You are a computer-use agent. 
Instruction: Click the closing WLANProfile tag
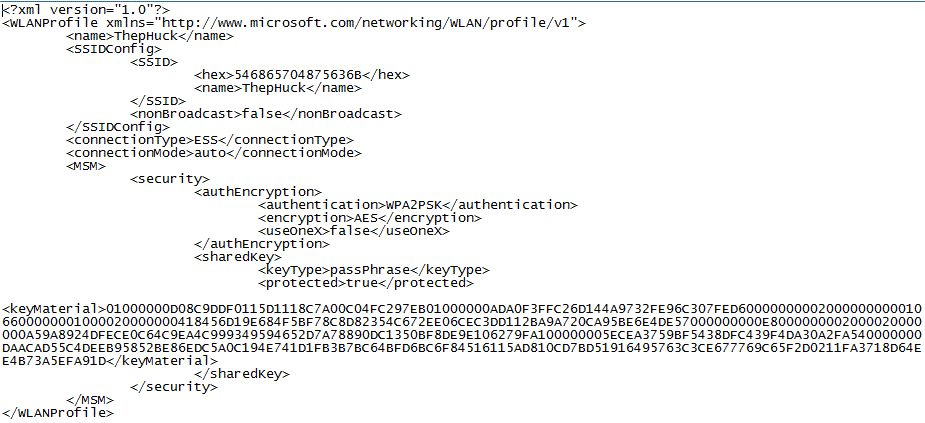point(58,413)
